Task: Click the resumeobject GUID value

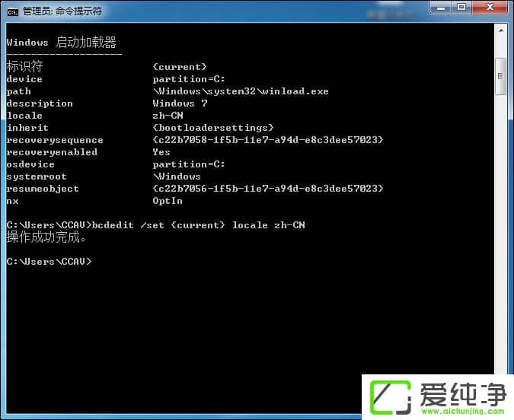Action: pyautogui.click(x=267, y=189)
